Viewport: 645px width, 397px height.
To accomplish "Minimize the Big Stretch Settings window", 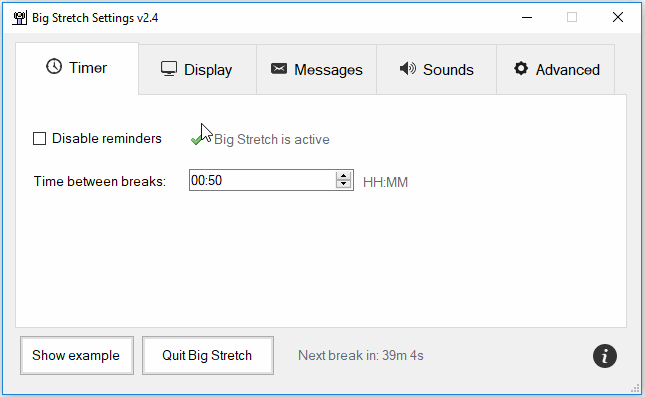I will click(x=527, y=17).
